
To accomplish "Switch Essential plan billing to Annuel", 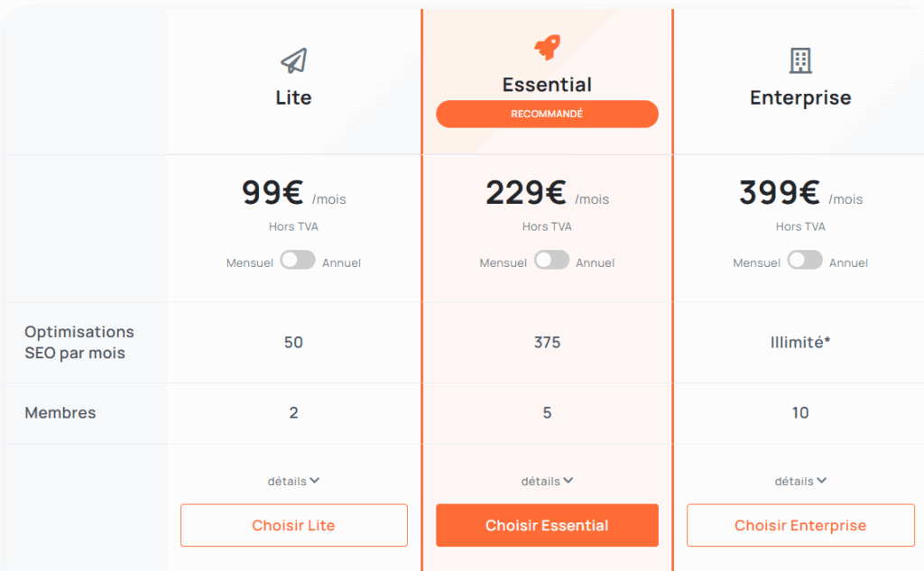I will 551,261.
